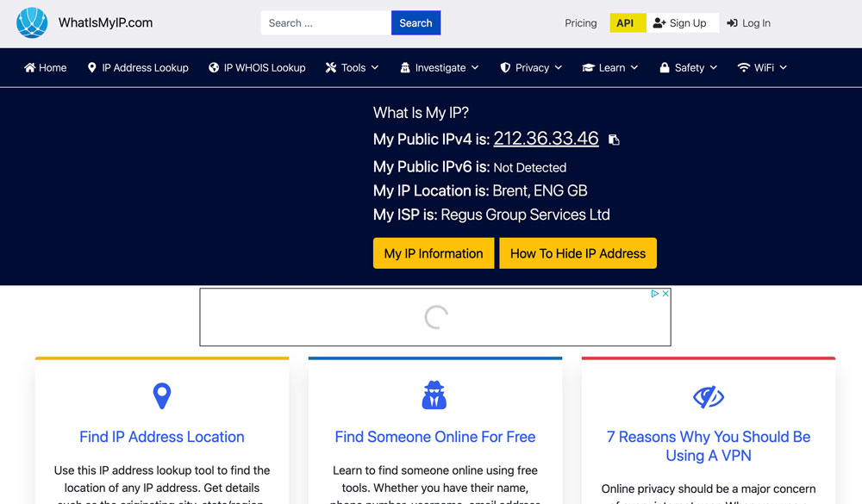Open the Sign Up text link
Screen dimensions: 862x504
688,23
